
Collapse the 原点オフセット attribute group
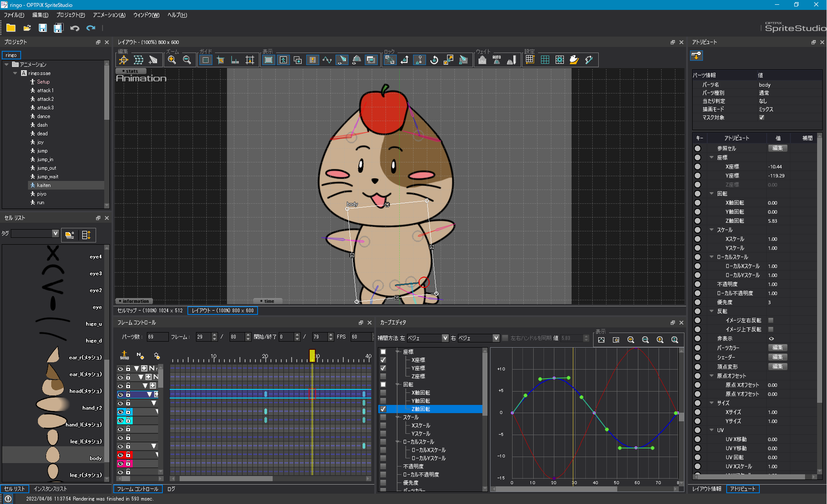[712, 376]
